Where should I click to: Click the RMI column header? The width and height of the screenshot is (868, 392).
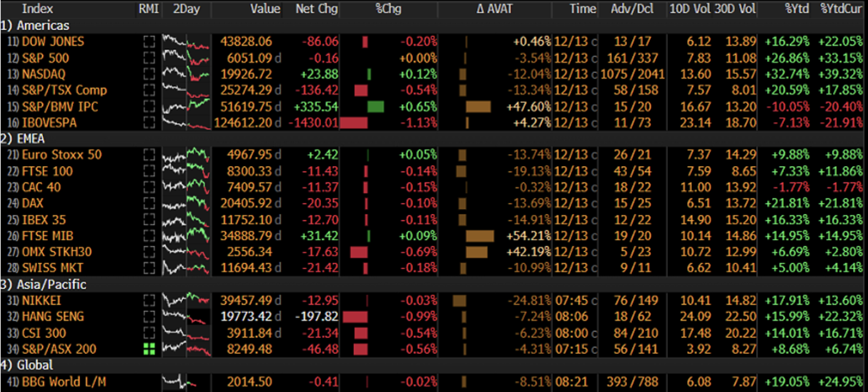[148, 9]
